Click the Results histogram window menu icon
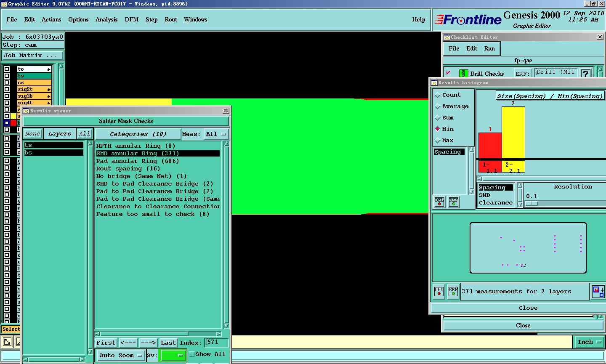This screenshot has height=364, width=606. click(x=434, y=82)
